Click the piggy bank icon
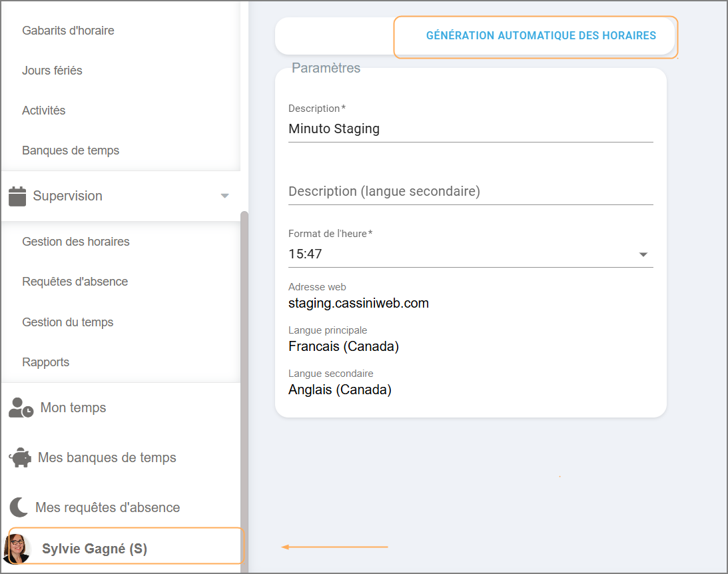The image size is (728, 574). tap(20, 458)
